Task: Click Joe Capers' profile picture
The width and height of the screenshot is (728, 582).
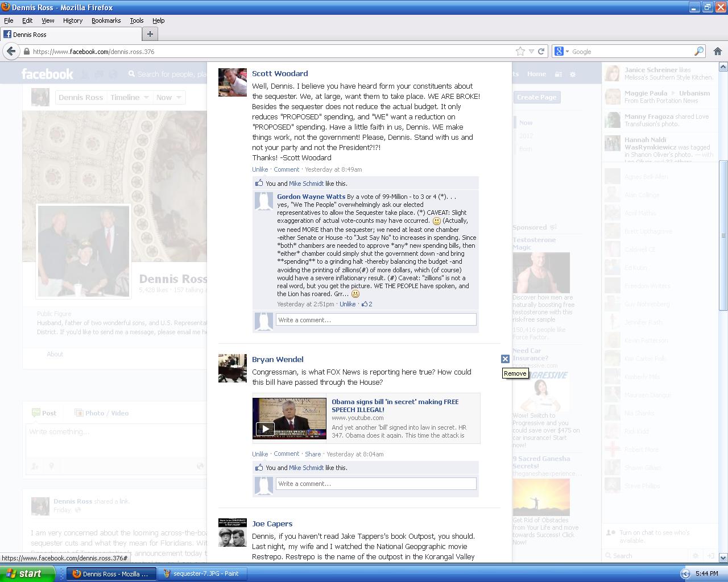Action: click(x=232, y=533)
